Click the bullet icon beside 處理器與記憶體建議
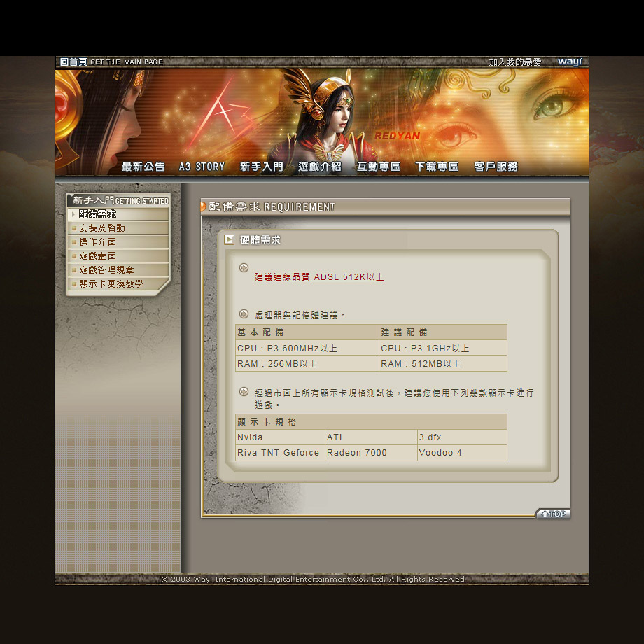This screenshot has height=644, width=644. pyautogui.click(x=244, y=314)
